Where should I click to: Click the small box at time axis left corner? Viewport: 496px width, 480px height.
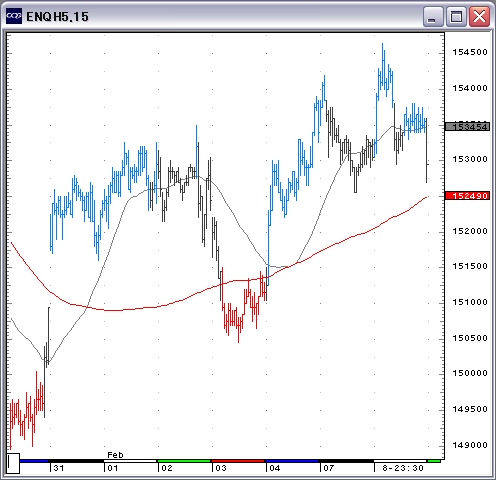click(13, 463)
